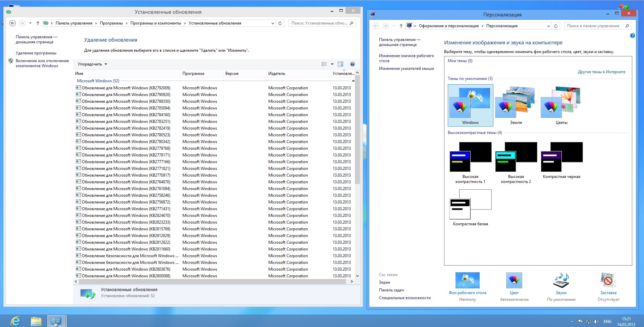Screen dimensions: 644x327
Task: Open the view options icon in the updates list
Action: tap(324, 64)
